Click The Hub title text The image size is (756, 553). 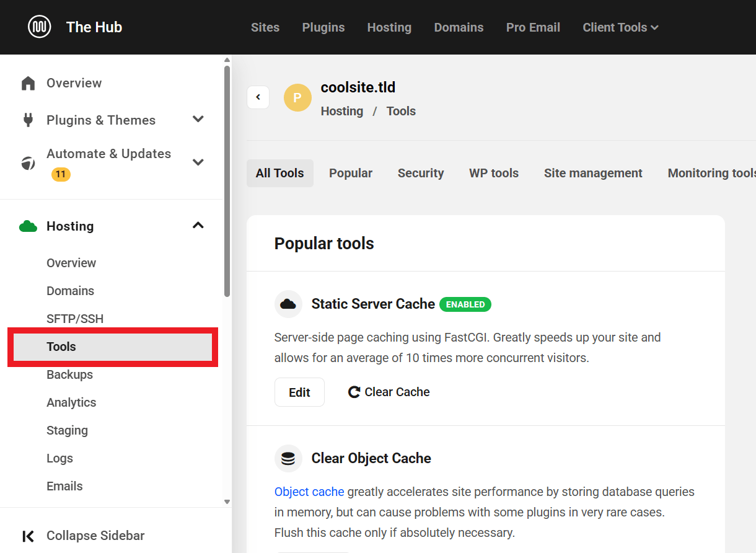pyautogui.click(x=94, y=27)
